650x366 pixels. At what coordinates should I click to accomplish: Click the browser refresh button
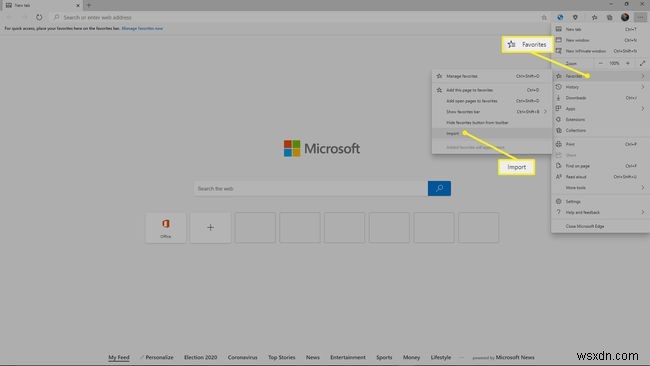[x=39, y=17]
